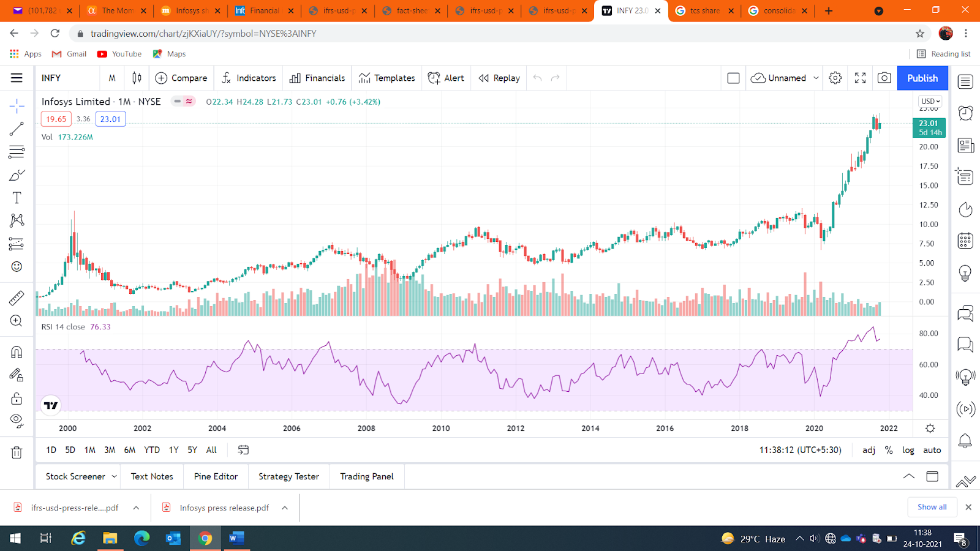This screenshot has height=551, width=980.
Task: Remove all drawings with the trash icon
Action: pos(17,452)
